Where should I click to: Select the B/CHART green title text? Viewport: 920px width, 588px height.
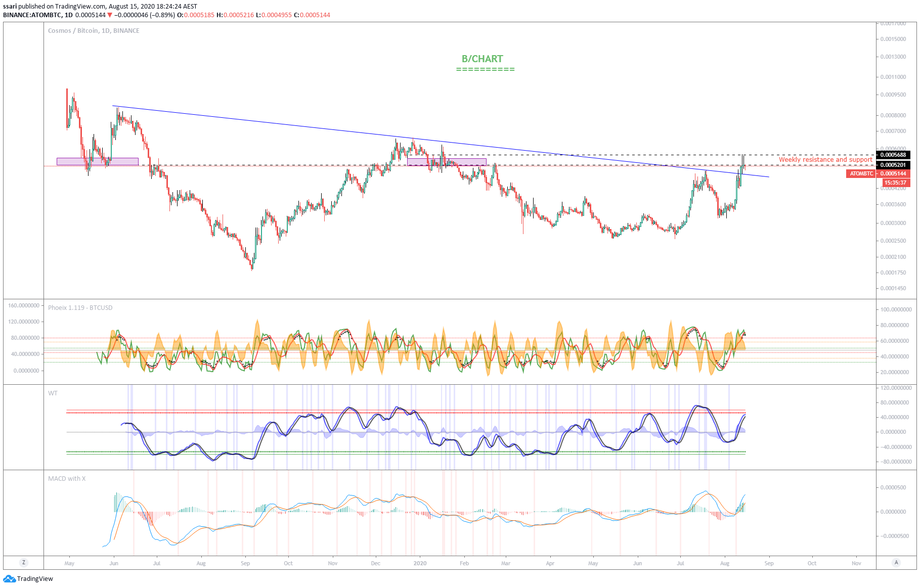coord(482,59)
